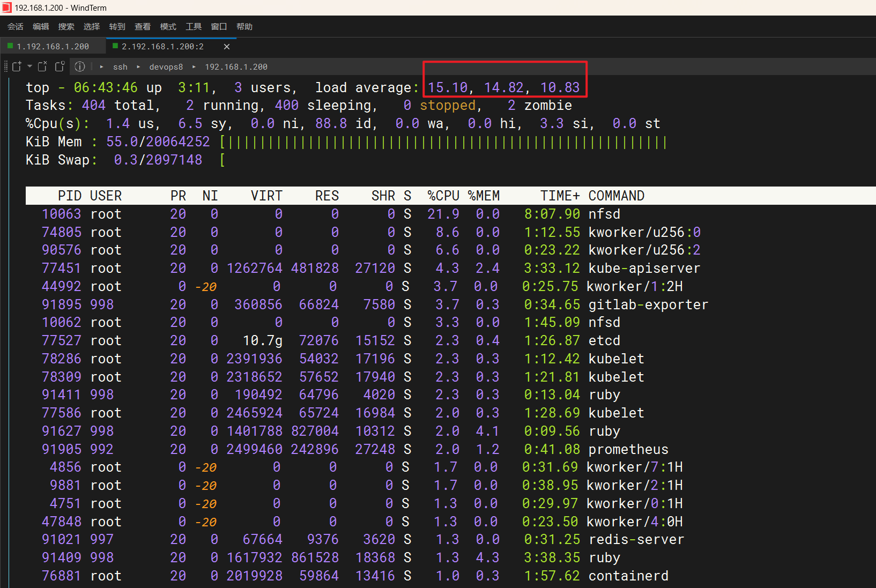Click the WindTerm app icon in title bar
Image resolution: width=876 pixels, height=588 pixels.
(6, 8)
